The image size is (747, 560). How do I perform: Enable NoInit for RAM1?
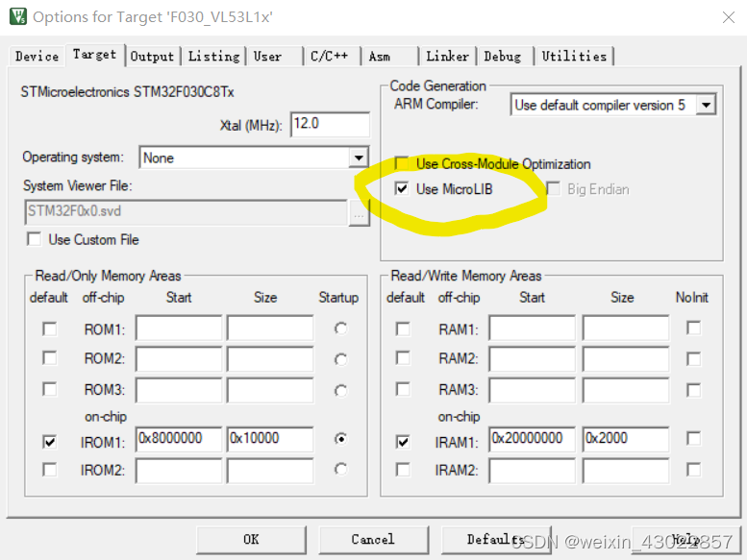point(694,328)
